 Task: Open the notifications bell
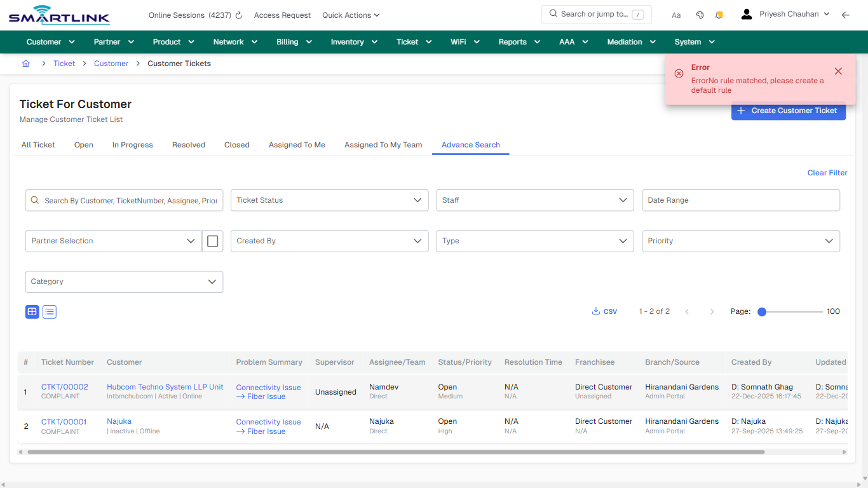pos(719,14)
